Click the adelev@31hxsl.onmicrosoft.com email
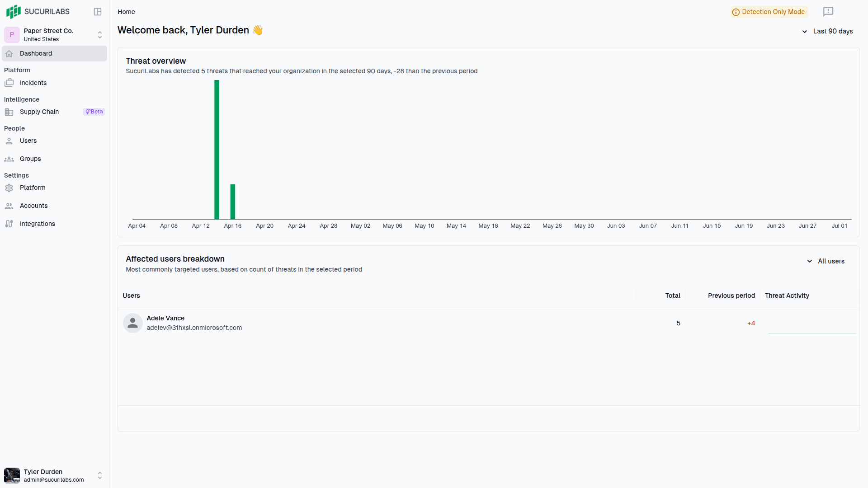This screenshot has height=488, width=868. [x=194, y=328]
